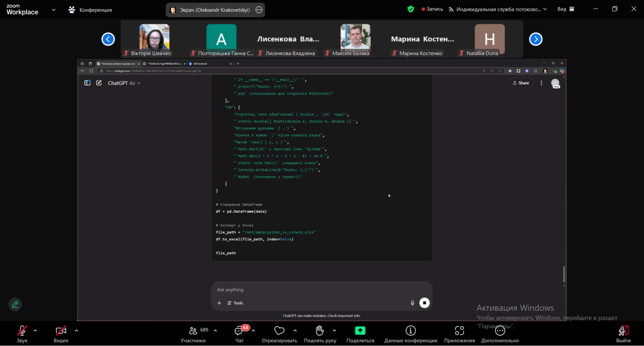Click the annotation pencil icon
The height and width of the screenshot is (346, 644).
click(x=15, y=304)
